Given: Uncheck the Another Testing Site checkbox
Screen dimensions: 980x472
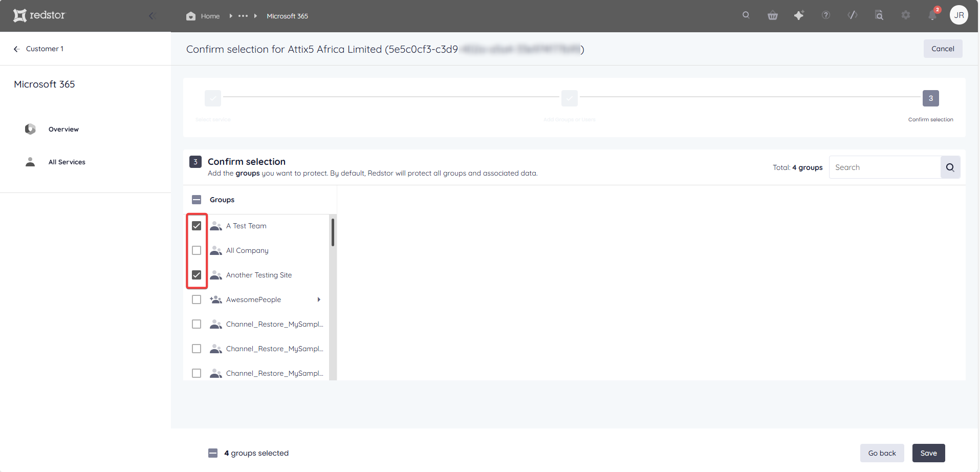Looking at the screenshot, I should [x=197, y=275].
